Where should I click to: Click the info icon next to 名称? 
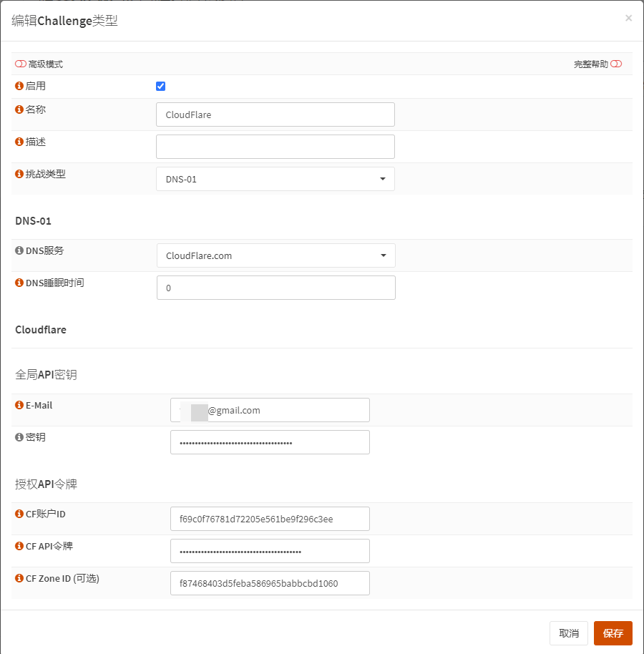pyautogui.click(x=19, y=109)
